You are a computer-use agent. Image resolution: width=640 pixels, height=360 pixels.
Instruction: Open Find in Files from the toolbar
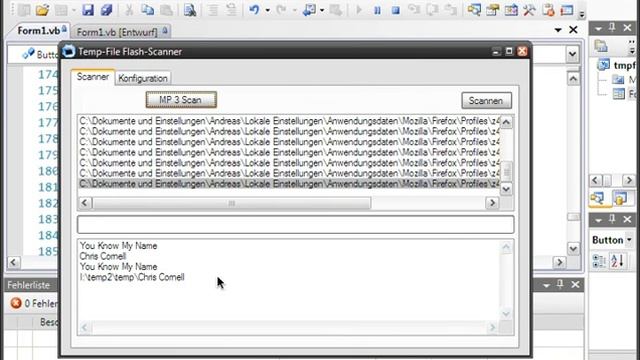(x=190, y=9)
